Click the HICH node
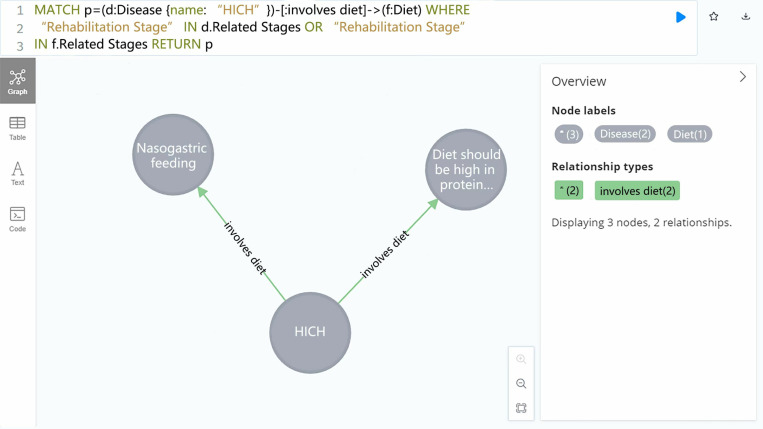Viewport: 763px width, 429px height. click(x=310, y=333)
